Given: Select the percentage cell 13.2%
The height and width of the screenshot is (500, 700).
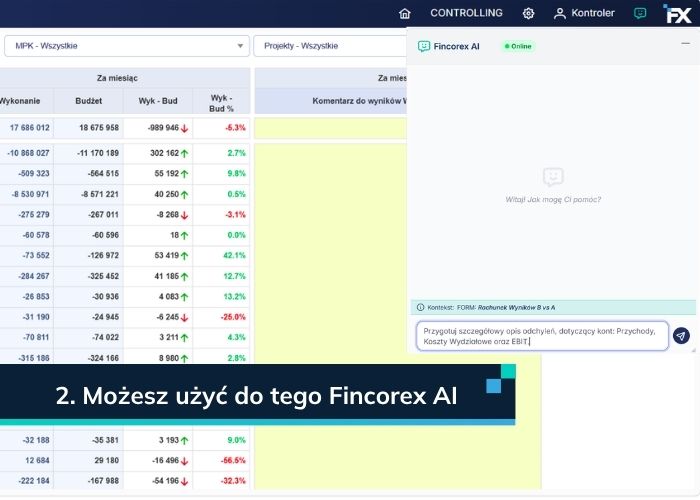Looking at the screenshot, I should (x=221, y=297).
